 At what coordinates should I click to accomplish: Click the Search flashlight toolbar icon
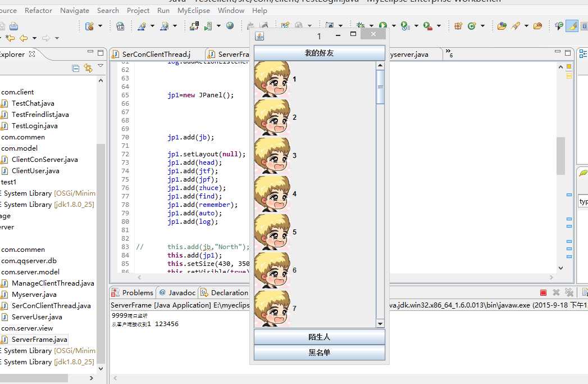516,26
